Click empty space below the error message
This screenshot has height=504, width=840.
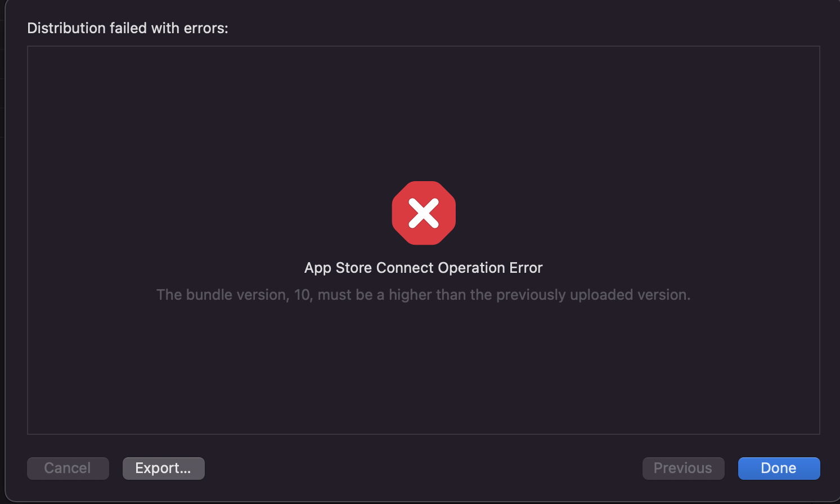[x=423, y=371]
